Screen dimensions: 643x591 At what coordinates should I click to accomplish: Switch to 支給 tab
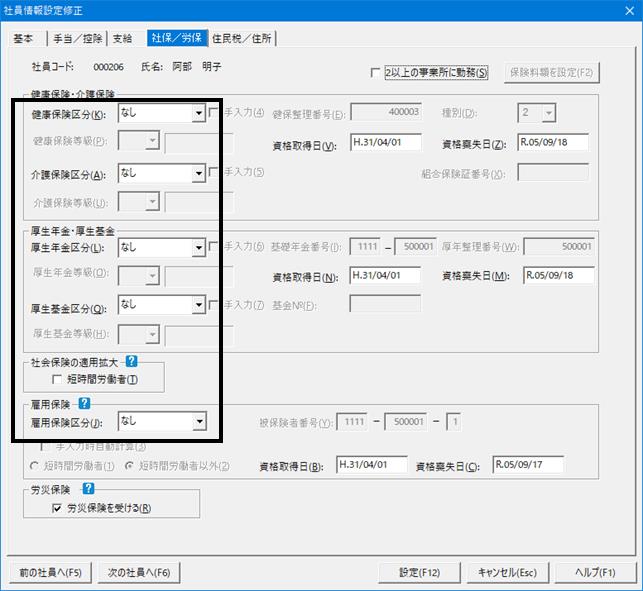point(123,39)
